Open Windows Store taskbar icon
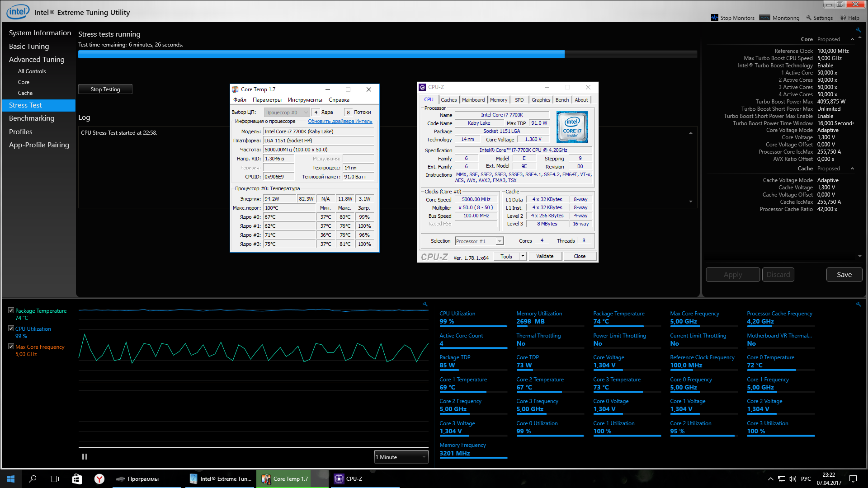 tap(77, 479)
